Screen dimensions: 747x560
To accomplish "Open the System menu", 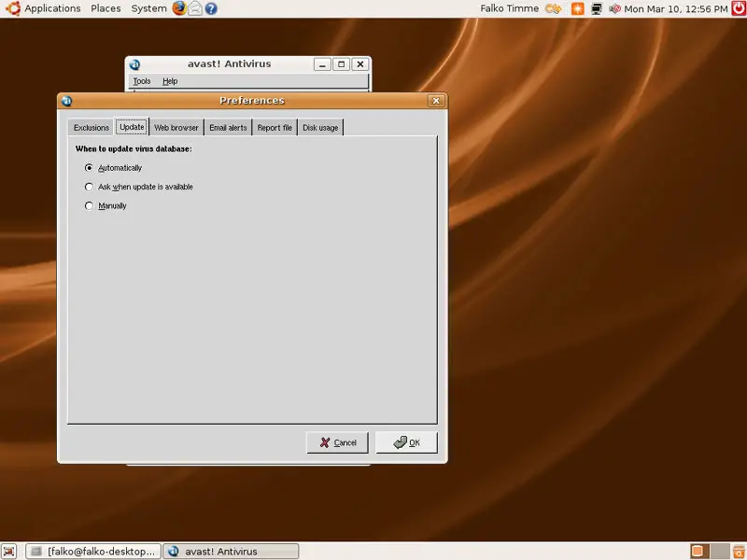I will coord(148,8).
